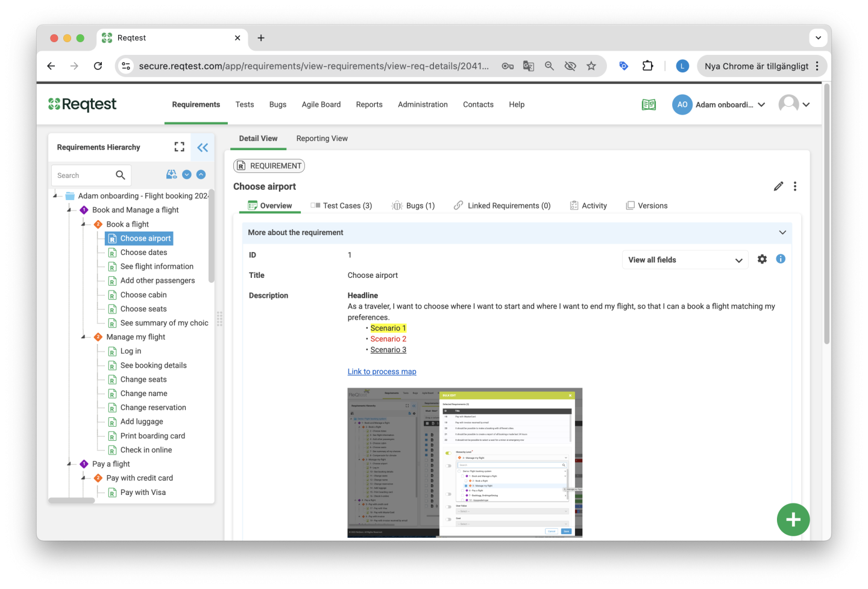
Task: Follow the Link to process map
Action: [x=382, y=371]
